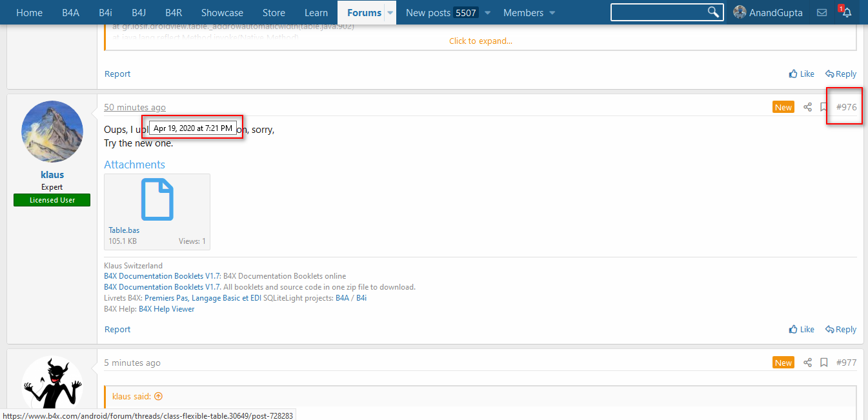Click New badge on post #976

click(783, 107)
